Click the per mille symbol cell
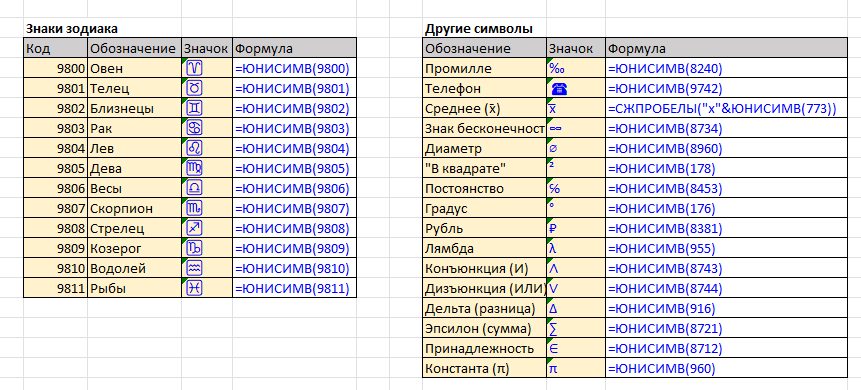This screenshot has width=861, height=390. click(x=576, y=68)
